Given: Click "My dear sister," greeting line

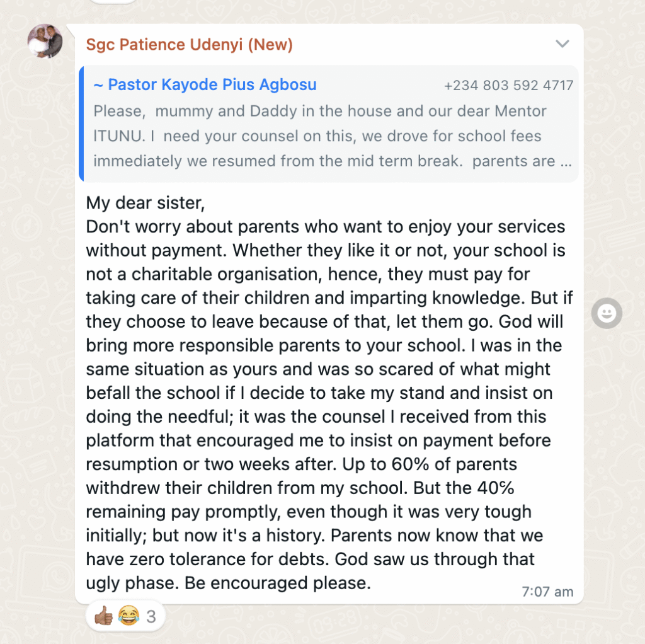Looking at the screenshot, I should 146,204.
